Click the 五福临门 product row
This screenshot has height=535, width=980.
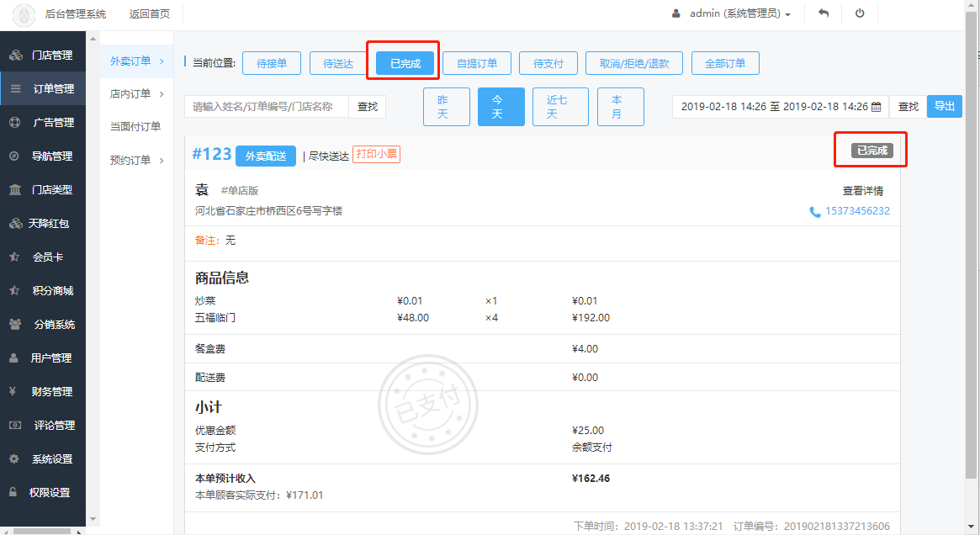pos(402,318)
